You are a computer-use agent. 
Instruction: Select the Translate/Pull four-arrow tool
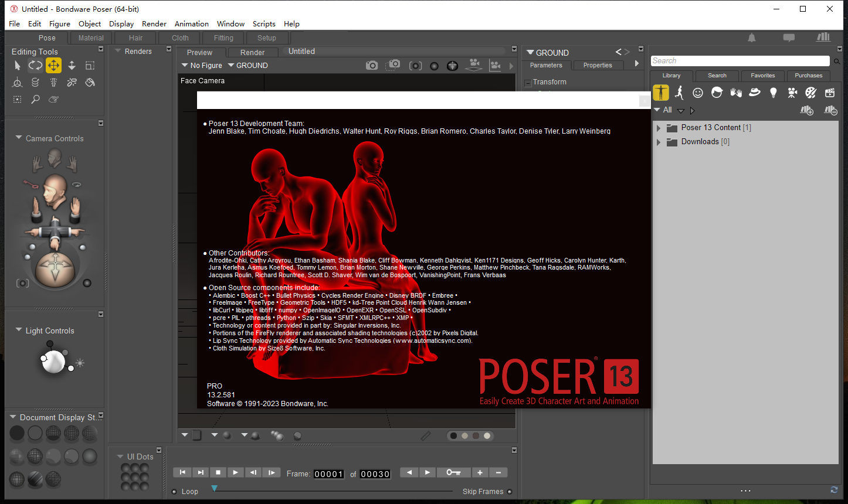coord(53,66)
